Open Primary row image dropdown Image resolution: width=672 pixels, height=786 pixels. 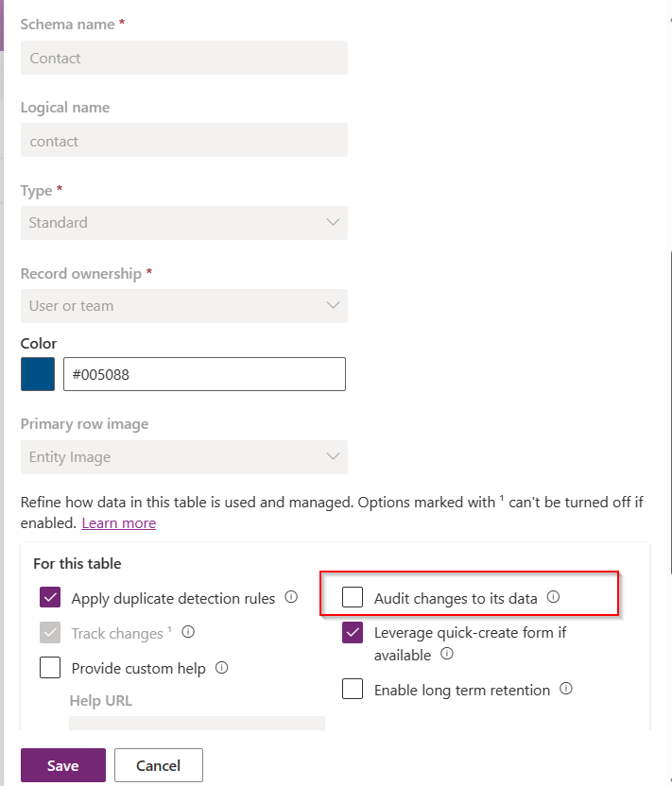click(x=184, y=457)
